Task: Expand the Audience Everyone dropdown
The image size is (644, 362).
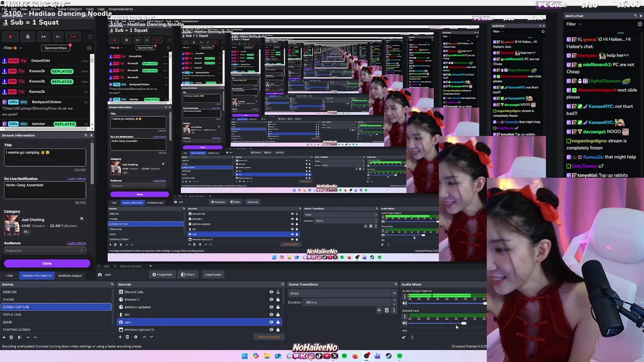Action: pos(44,250)
